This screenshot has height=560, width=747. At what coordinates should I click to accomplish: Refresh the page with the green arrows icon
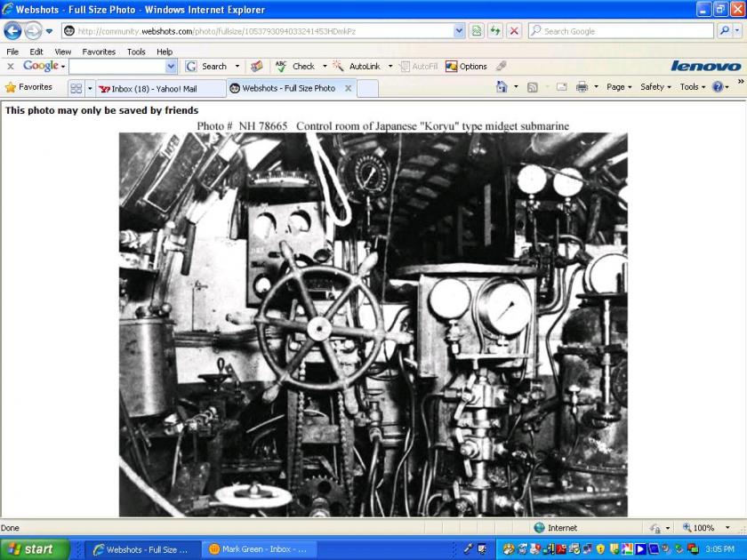pos(495,31)
